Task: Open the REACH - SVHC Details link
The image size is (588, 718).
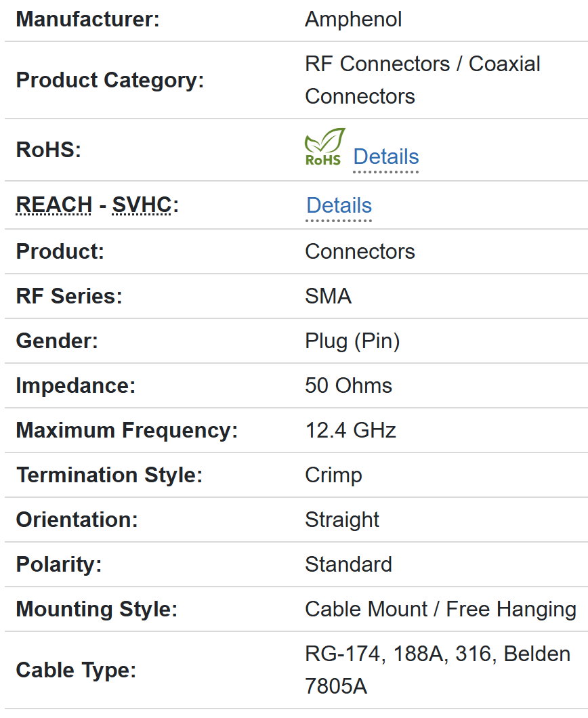Action: [x=339, y=205]
